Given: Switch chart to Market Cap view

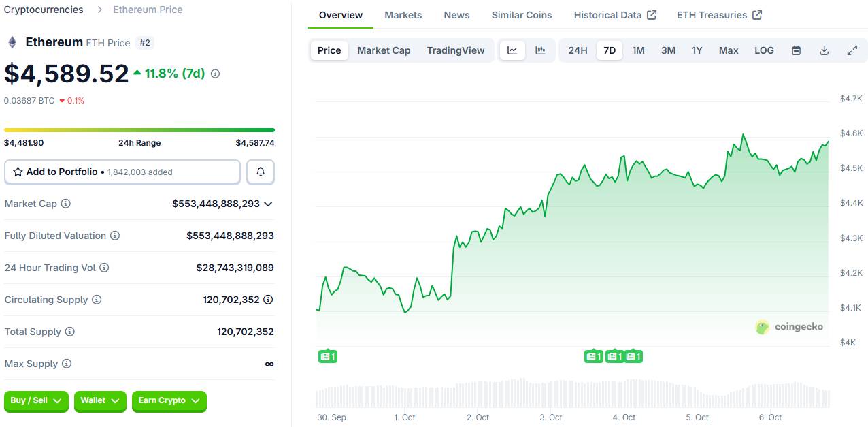Looking at the screenshot, I should point(384,50).
